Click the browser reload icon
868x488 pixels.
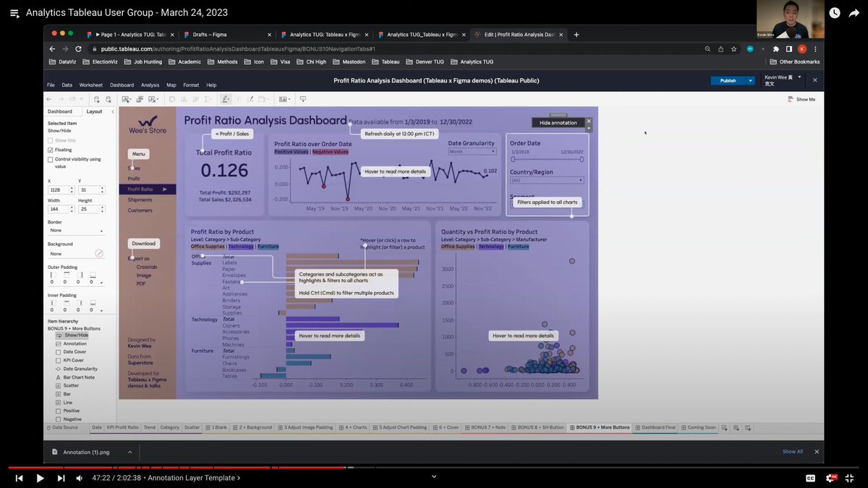point(78,48)
